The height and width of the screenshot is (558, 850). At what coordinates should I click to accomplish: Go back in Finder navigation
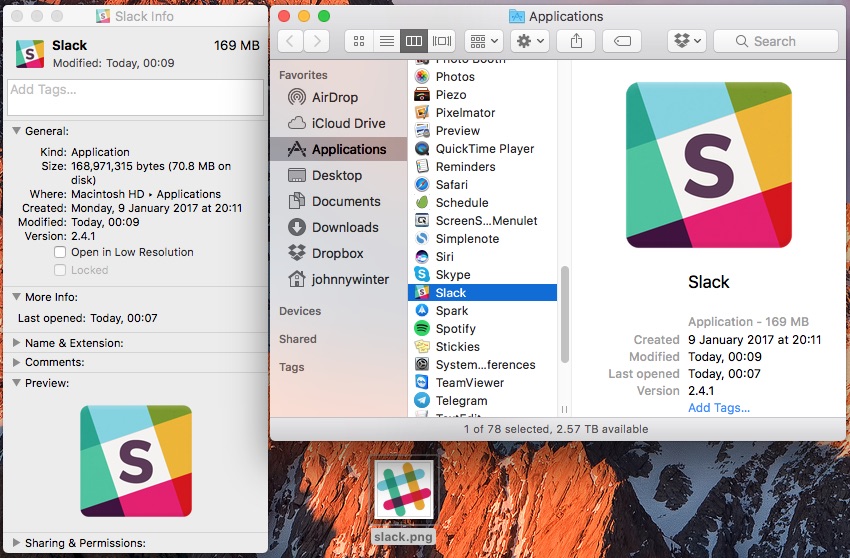pos(291,41)
